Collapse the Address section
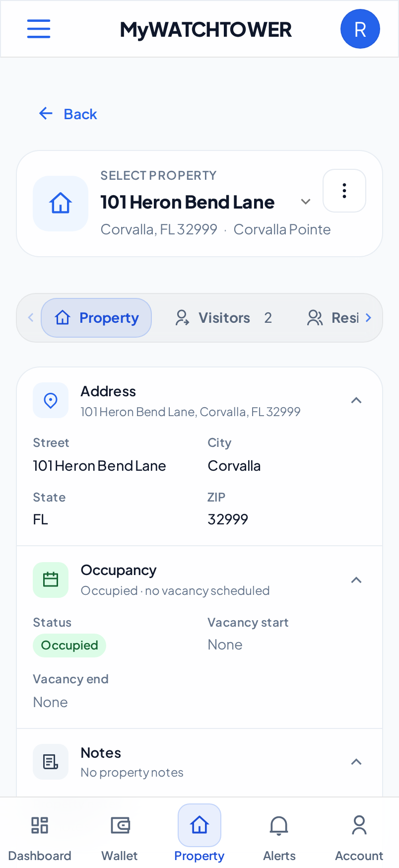The width and height of the screenshot is (399, 868). click(x=356, y=400)
